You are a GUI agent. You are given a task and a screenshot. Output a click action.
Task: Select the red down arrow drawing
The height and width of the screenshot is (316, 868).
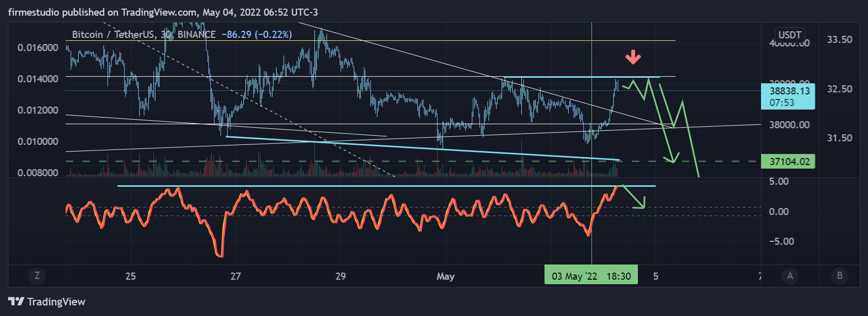633,57
